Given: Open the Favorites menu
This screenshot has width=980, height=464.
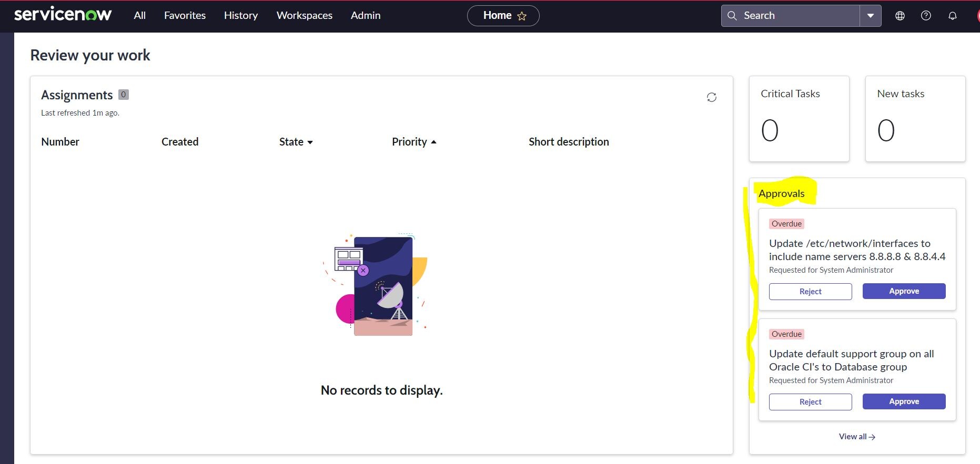Looking at the screenshot, I should (185, 16).
